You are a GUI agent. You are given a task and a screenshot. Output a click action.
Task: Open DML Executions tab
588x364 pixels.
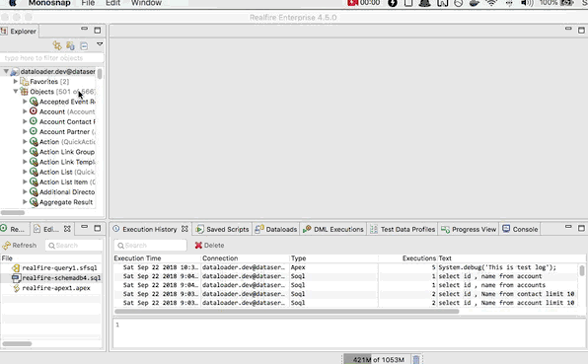tap(333, 229)
